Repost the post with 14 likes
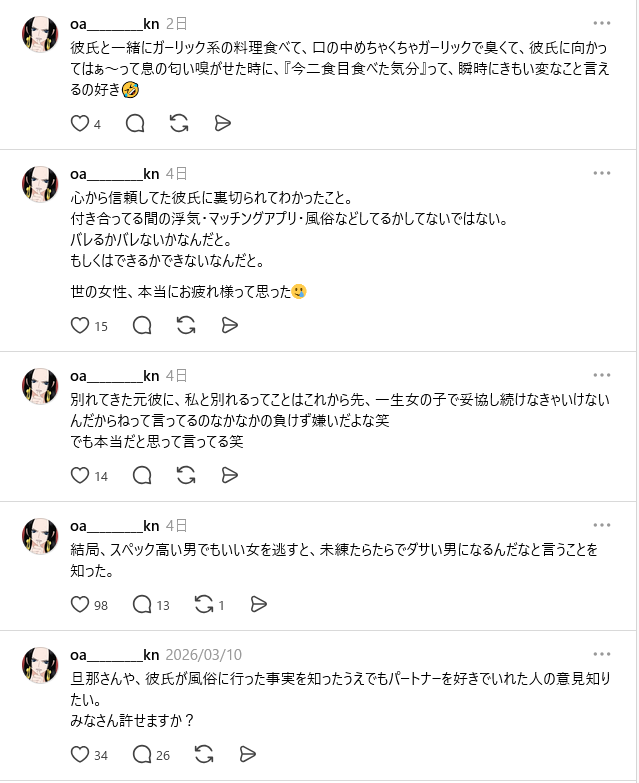The width and height of the screenshot is (639, 783). 185,475
